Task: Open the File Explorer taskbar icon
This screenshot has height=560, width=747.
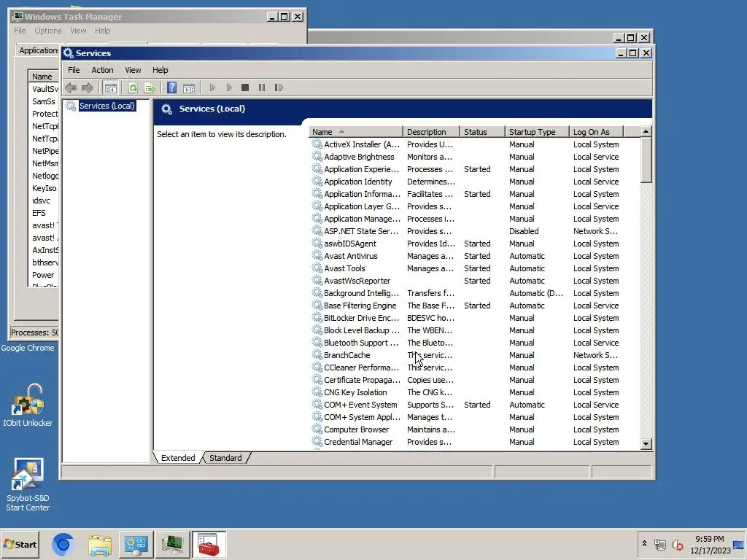Action: click(100, 545)
